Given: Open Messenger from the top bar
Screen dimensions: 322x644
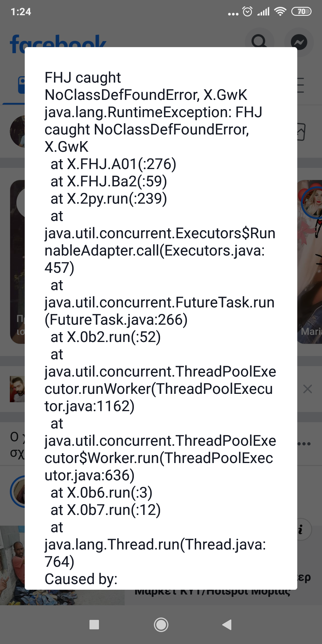Looking at the screenshot, I should coord(299,42).
